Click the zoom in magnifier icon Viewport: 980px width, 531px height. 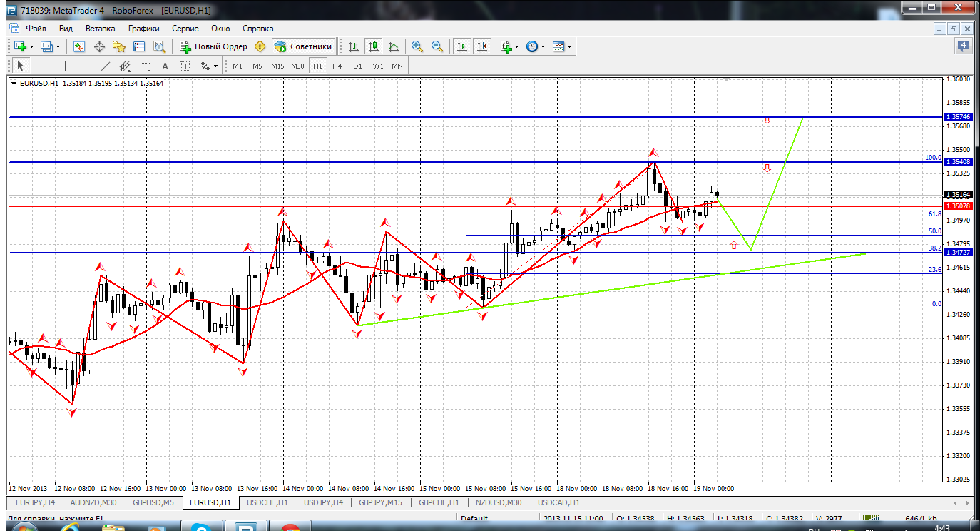coord(417,46)
